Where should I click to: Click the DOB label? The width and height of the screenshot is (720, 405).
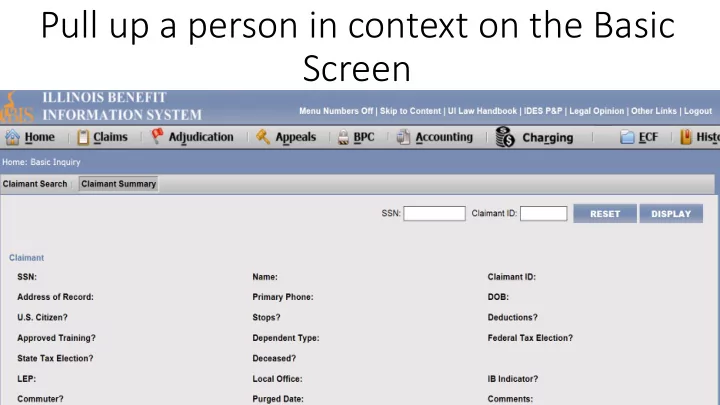pyautogui.click(x=498, y=297)
